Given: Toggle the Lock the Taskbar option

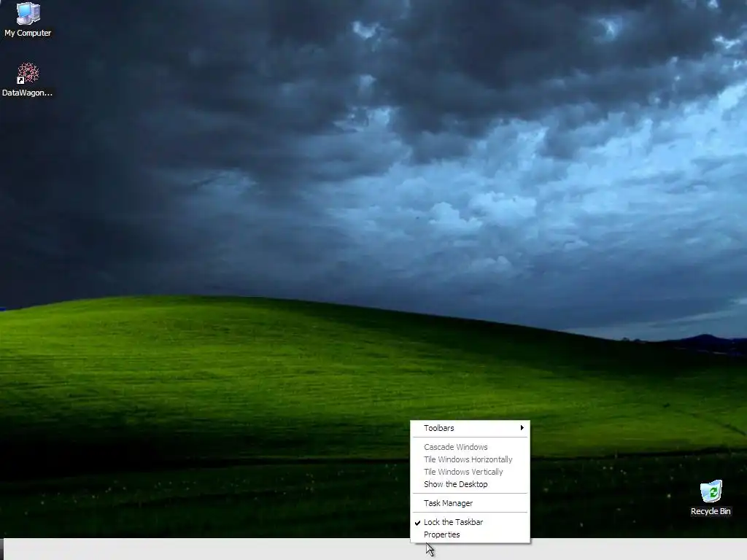Looking at the screenshot, I should (x=471, y=522).
